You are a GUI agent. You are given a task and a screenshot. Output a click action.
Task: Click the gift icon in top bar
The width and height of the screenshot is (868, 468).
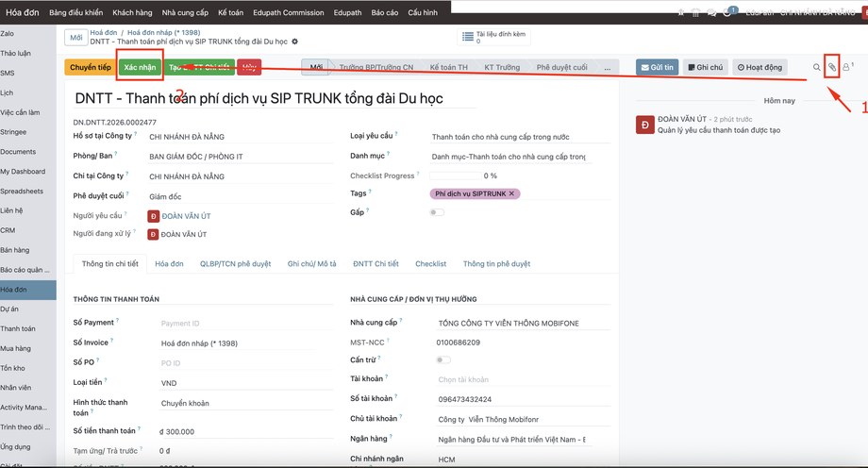tap(696, 13)
